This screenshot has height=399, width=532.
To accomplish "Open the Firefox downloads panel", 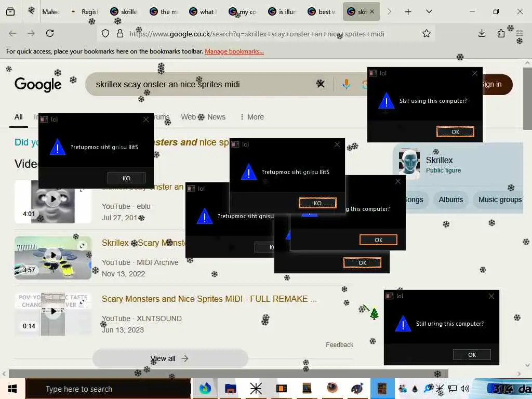I will click(482, 33).
